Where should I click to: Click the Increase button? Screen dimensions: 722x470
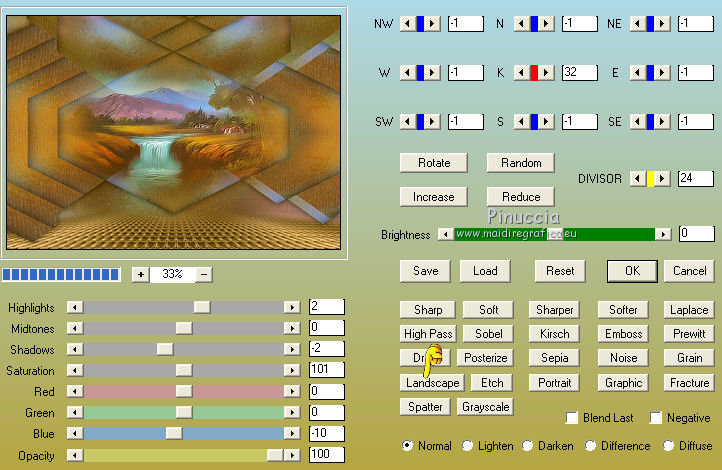coord(434,197)
